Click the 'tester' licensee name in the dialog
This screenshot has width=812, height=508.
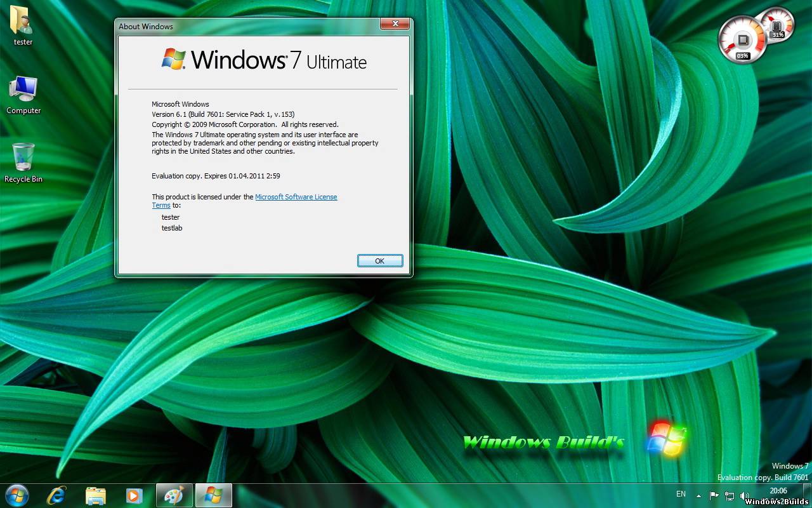(x=171, y=217)
